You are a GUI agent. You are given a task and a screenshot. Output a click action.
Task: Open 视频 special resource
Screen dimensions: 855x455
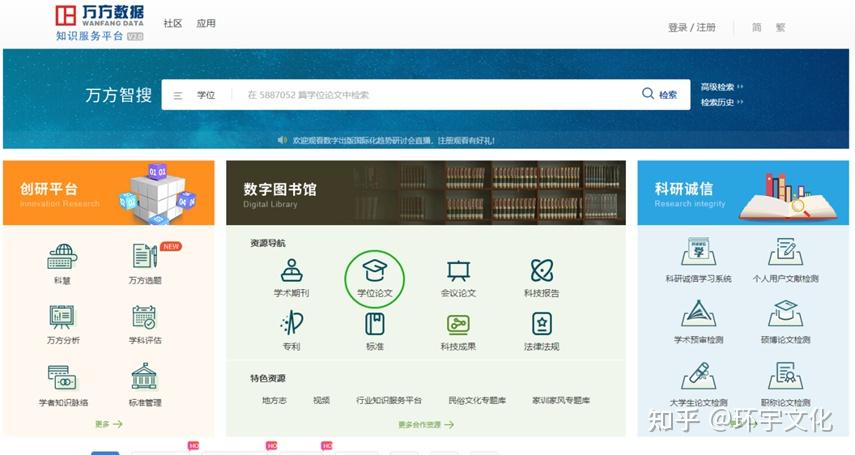(x=321, y=400)
